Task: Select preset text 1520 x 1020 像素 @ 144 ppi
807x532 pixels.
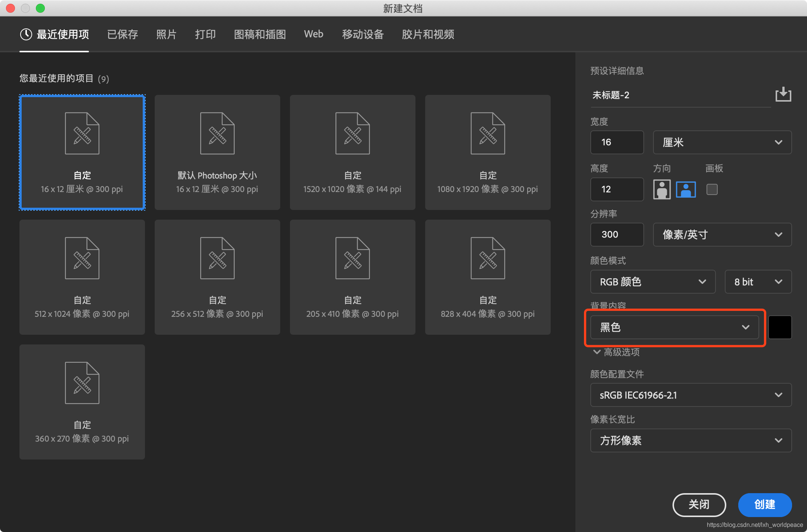Action: click(x=353, y=189)
